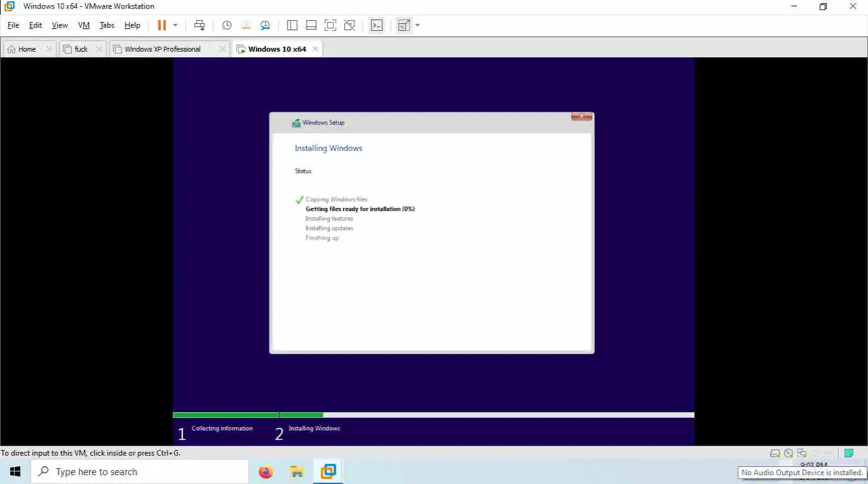Image resolution: width=868 pixels, height=484 pixels.
Task: Click the taskbar search box
Action: point(140,471)
